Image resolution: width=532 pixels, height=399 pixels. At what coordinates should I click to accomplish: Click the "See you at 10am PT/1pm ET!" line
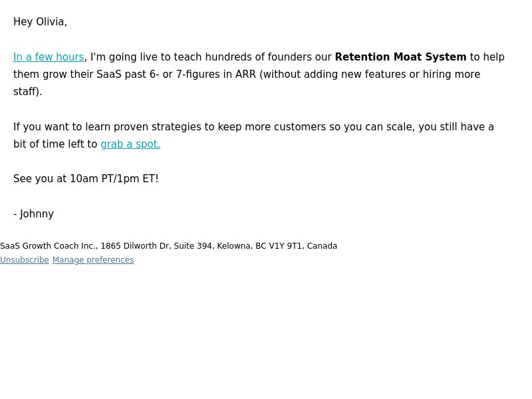coord(86,179)
